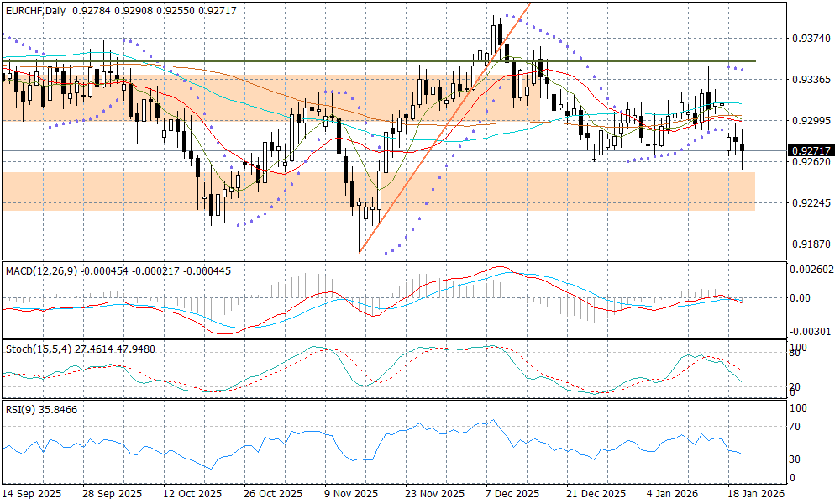Click the 0.93740 price axis label
Screen dimensions: 840x504
point(811,38)
